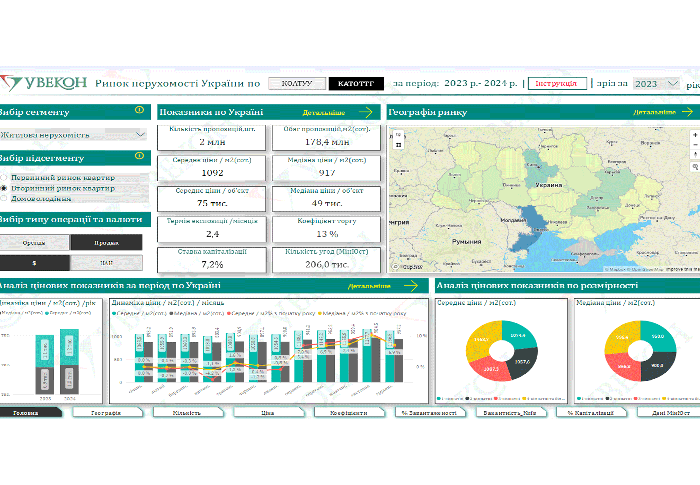Choose the UAH currency toggle
This screenshot has width=700, height=485.
point(107,263)
